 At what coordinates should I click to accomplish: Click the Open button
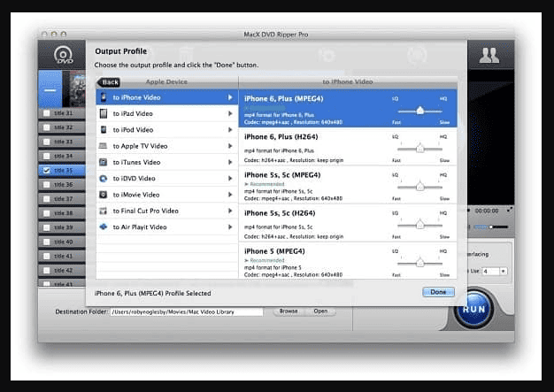[x=320, y=311]
